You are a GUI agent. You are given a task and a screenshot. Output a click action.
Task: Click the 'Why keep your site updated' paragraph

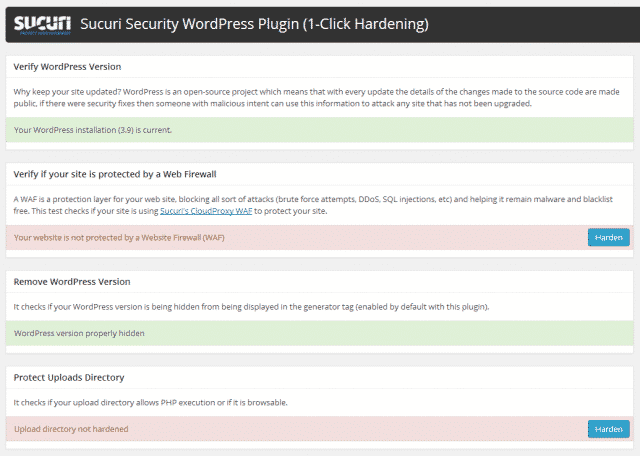[316, 98]
